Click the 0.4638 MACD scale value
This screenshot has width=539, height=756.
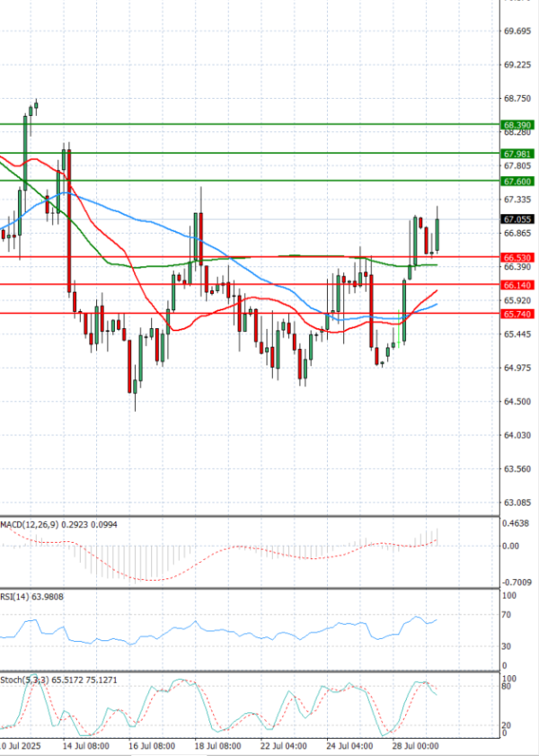[517, 522]
